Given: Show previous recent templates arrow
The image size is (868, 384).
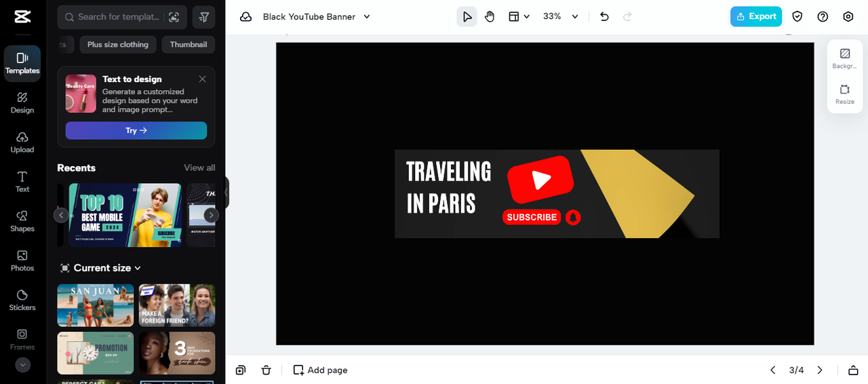Looking at the screenshot, I should point(61,215).
